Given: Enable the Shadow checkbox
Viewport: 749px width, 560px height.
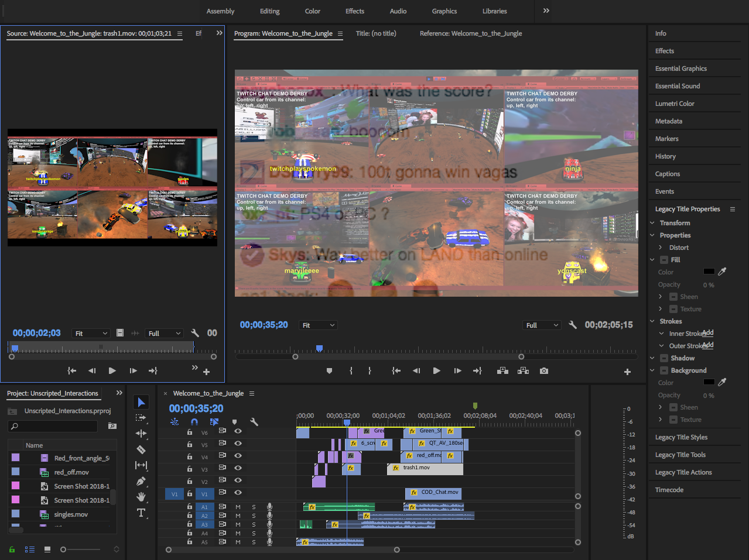Looking at the screenshot, I should click(664, 358).
